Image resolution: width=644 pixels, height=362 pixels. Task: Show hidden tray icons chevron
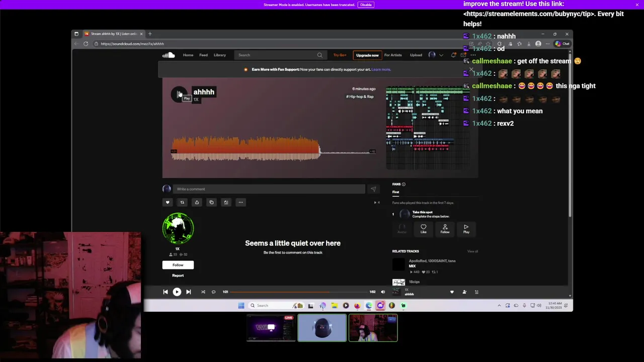[x=499, y=306]
